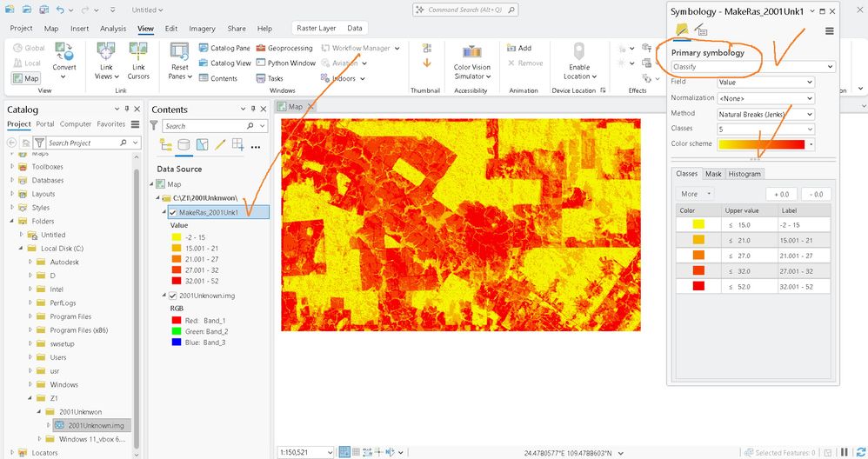This screenshot has height=459, width=868.
Task: Select 2001Unknown.img file in Catalog tree
Action: pos(92,425)
